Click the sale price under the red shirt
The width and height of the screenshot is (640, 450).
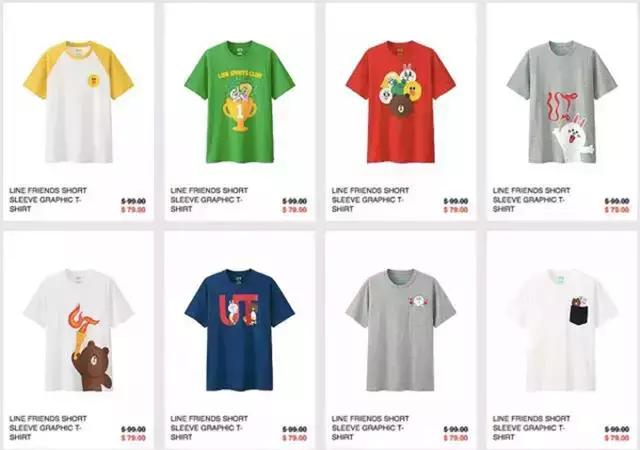click(456, 210)
